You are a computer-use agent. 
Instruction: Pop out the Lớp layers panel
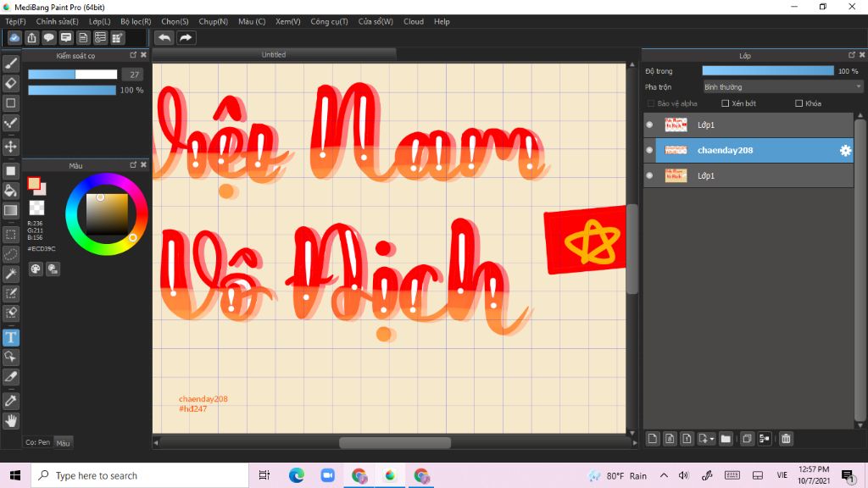(851, 55)
